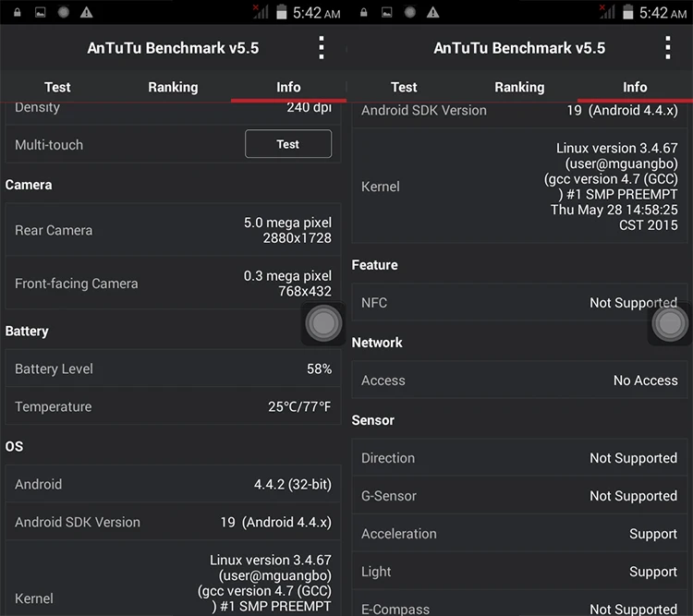Screen dimensions: 693x616
Task: Tap Battery Level row label
Action: pos(54,368)
